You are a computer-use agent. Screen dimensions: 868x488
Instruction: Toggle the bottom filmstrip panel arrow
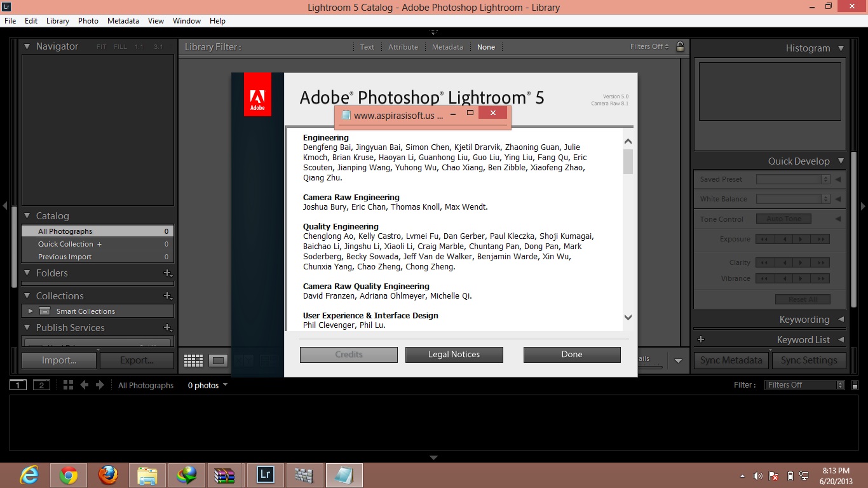(434, 457)
